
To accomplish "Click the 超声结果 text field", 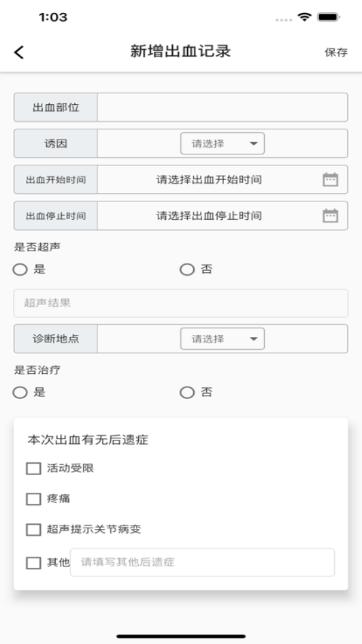I will pyautogui.click(x=181, y=303).
